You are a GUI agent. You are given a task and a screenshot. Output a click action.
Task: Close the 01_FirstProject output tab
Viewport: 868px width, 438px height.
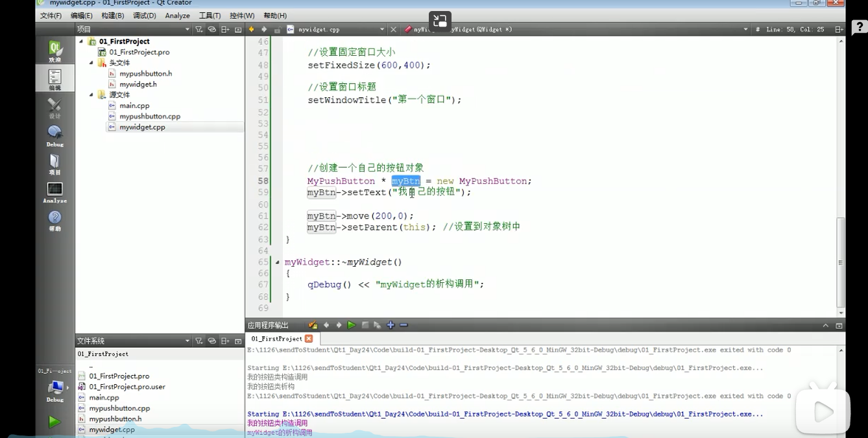(x=309, y=339)
